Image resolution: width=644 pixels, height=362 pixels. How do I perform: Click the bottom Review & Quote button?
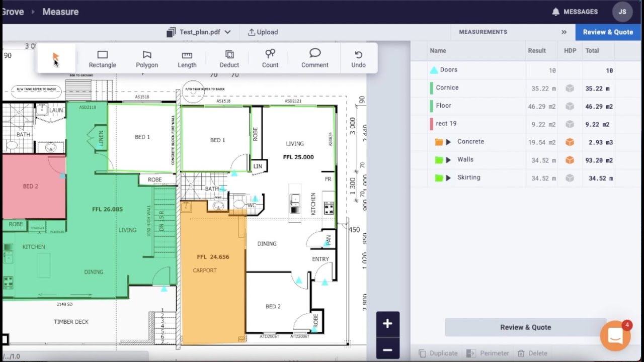coord(525,327)
